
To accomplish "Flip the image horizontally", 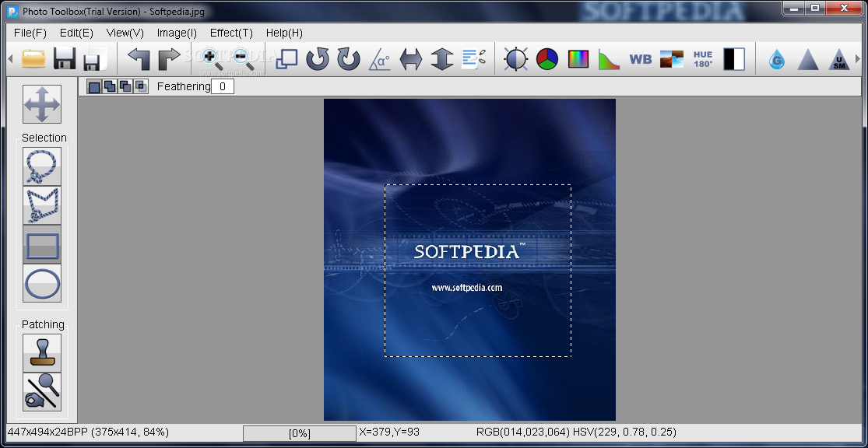I will 411,58.
